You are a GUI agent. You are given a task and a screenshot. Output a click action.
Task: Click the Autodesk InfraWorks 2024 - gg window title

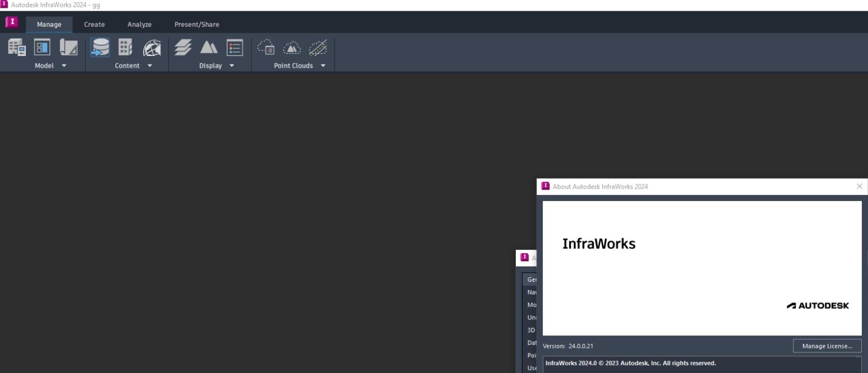point(55,5)
